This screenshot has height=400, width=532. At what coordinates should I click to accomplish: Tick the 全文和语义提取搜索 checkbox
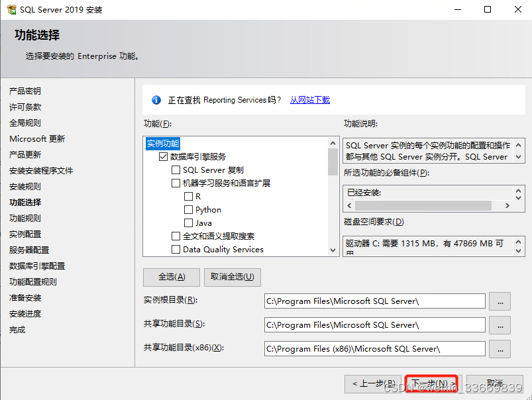[x=176, y=236]
